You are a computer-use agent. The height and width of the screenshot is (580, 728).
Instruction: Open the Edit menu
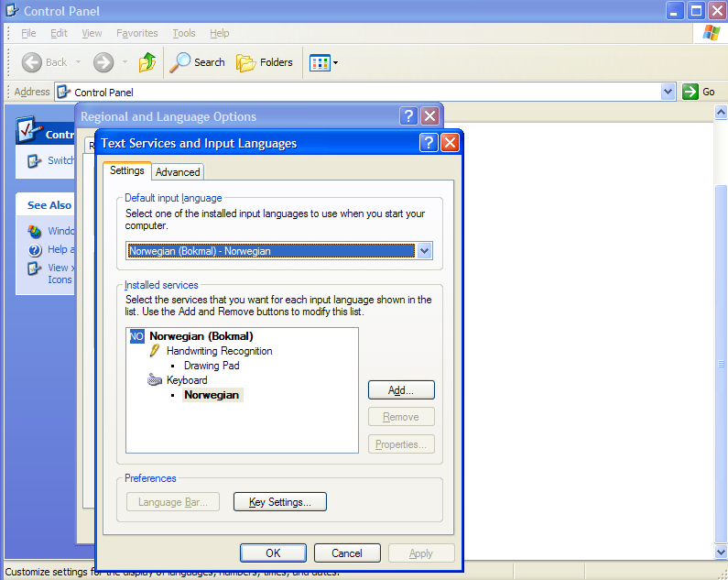59,33
